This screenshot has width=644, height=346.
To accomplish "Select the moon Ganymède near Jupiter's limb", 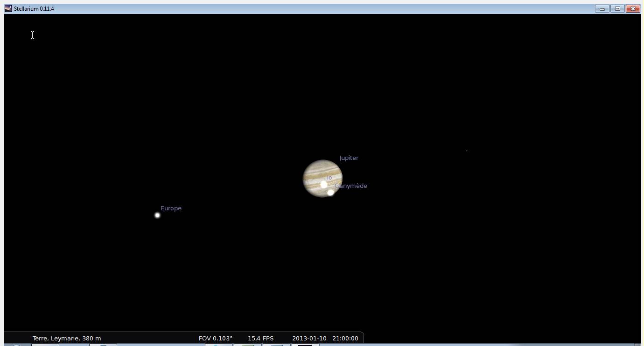I will [x=330, y=193].
